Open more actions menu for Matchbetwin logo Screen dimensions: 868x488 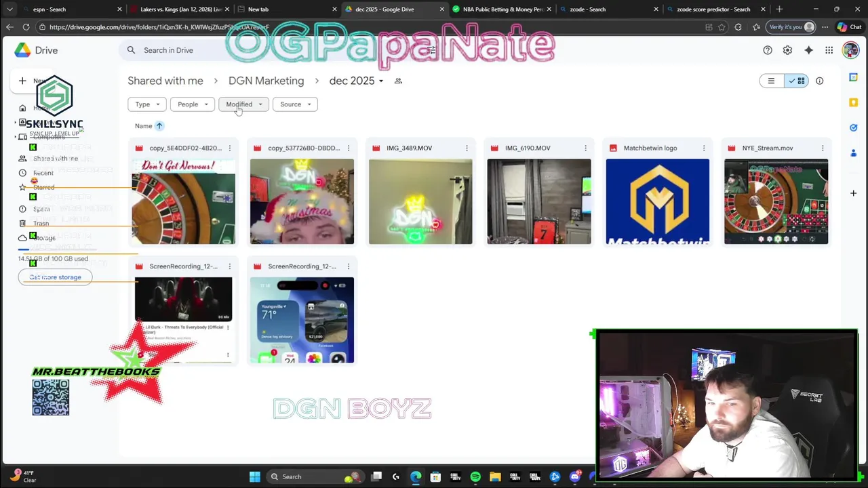[x=704, y=148]
